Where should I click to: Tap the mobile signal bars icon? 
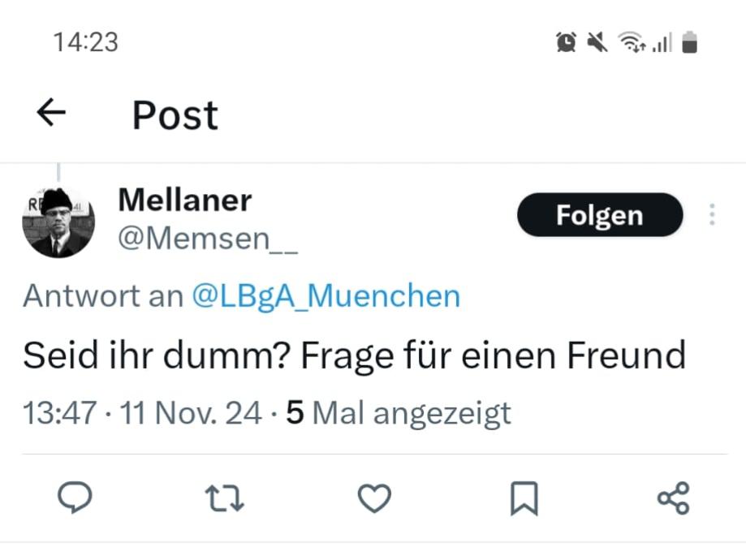coord(661,42)
